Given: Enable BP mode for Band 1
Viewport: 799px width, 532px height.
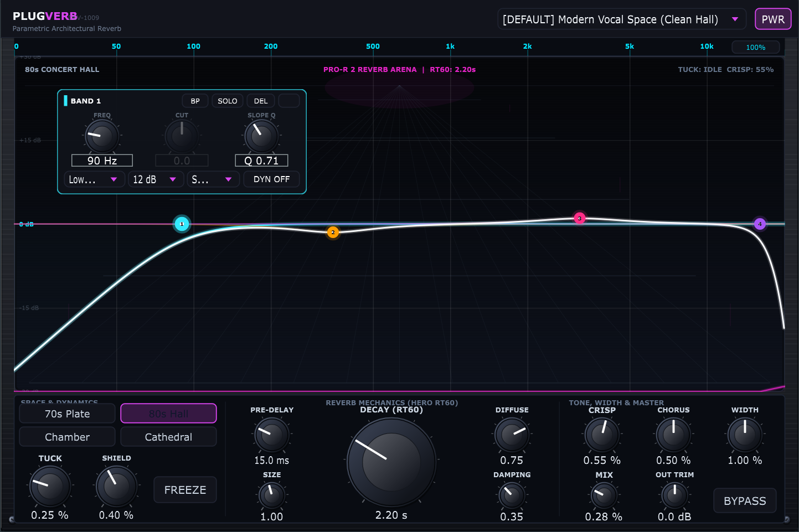Looking at the screenshot, I should pos(195,101).
